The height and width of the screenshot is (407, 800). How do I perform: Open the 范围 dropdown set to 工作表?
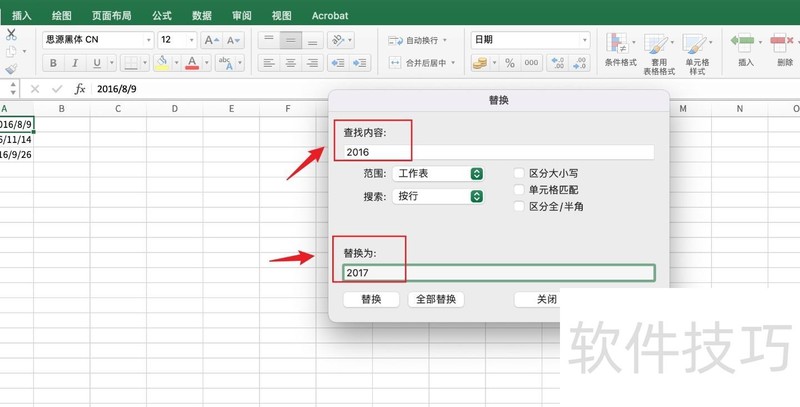[x=438, y=173]
